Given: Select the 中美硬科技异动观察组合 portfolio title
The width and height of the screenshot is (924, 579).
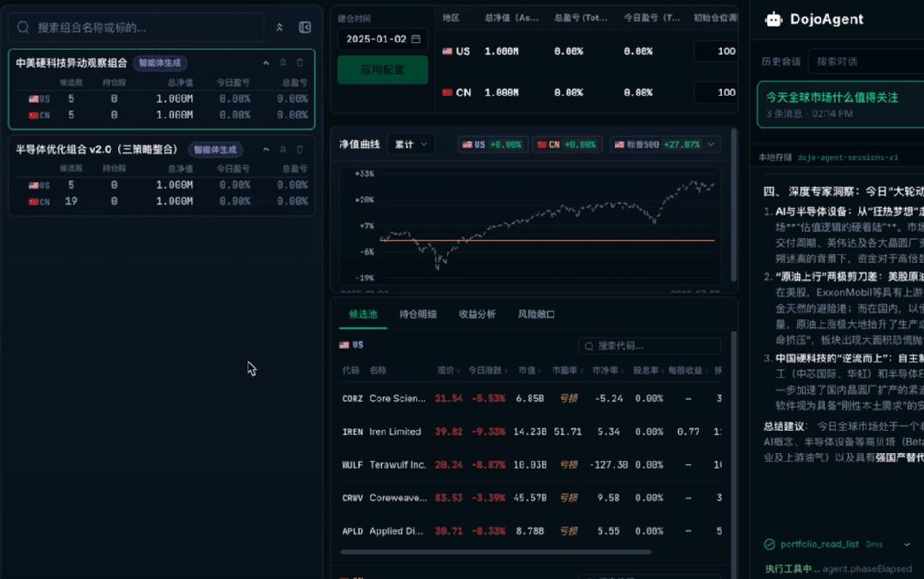Looking at the screenshot, I should click(71, 63).
